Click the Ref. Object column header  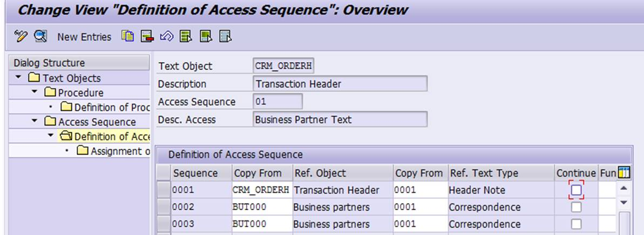pos(343,173)
